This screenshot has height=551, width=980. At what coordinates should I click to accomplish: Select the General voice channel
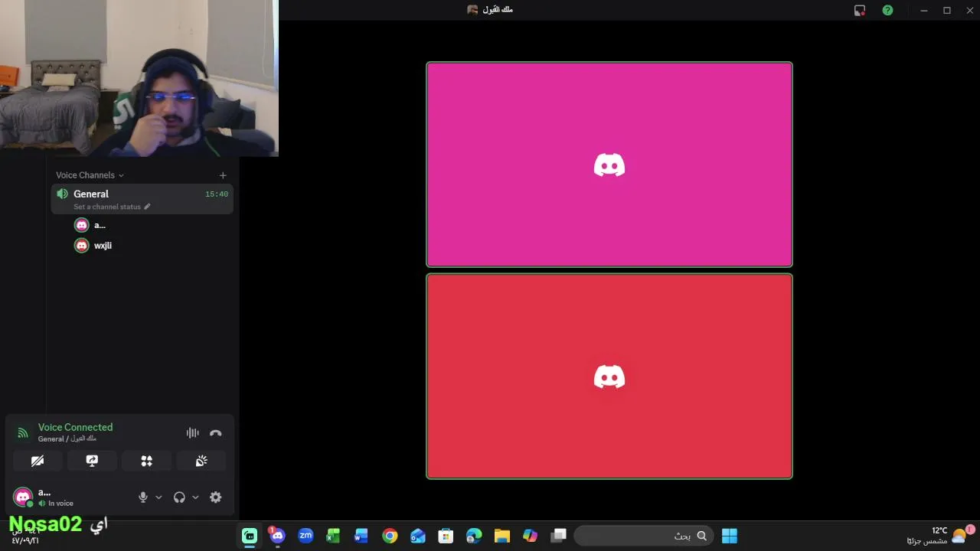142,199
